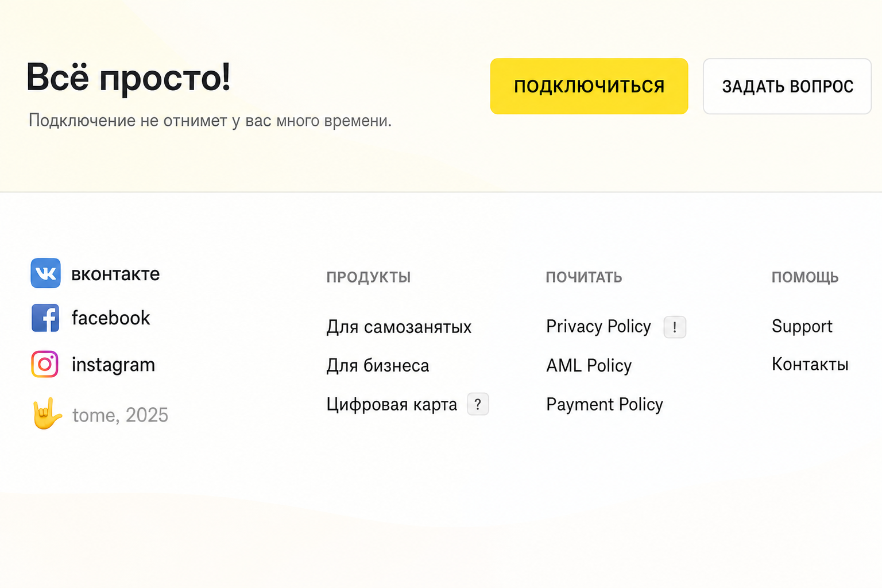
Task: Open the Payment Policy link
Action: tap(605, 405)
